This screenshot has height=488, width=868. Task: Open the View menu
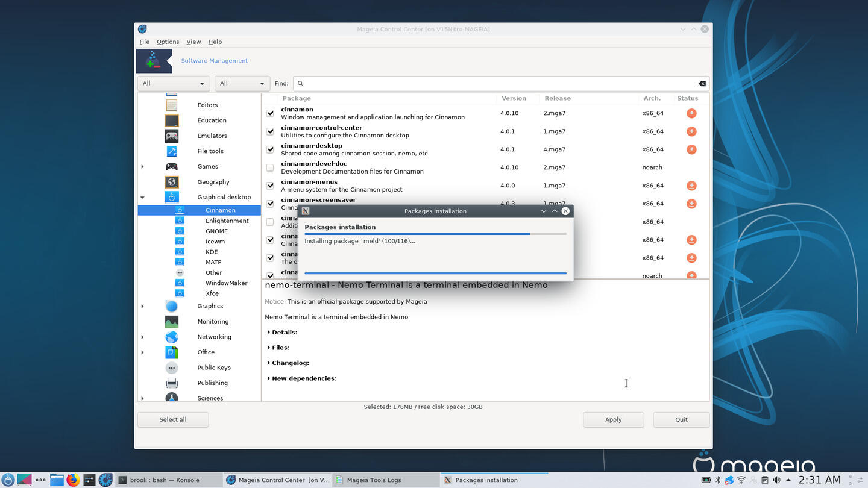click(193, 42)
